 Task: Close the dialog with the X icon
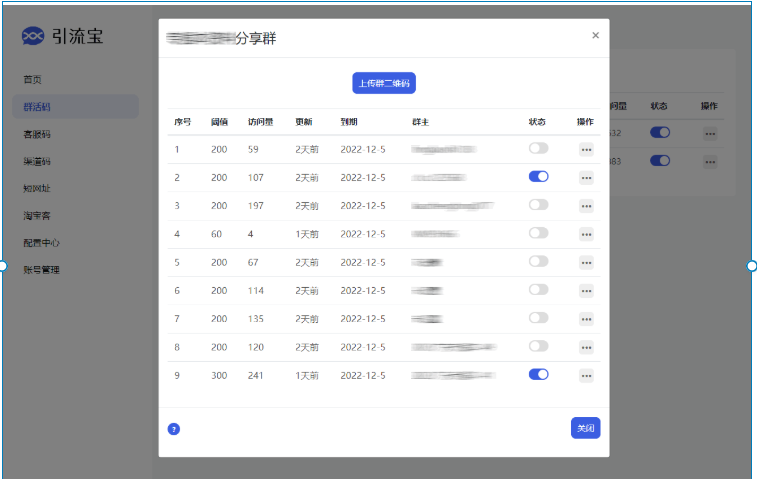click(x=595, y=36)
